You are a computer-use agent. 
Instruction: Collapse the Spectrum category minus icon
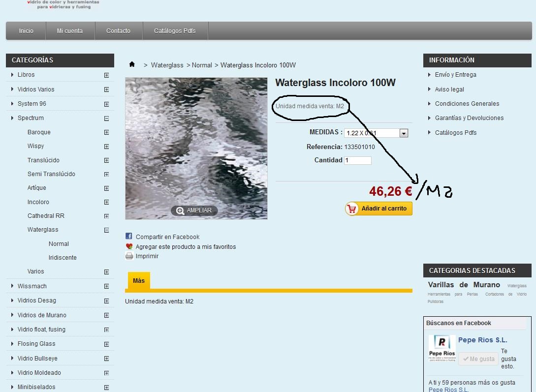[x=107, y=119]
